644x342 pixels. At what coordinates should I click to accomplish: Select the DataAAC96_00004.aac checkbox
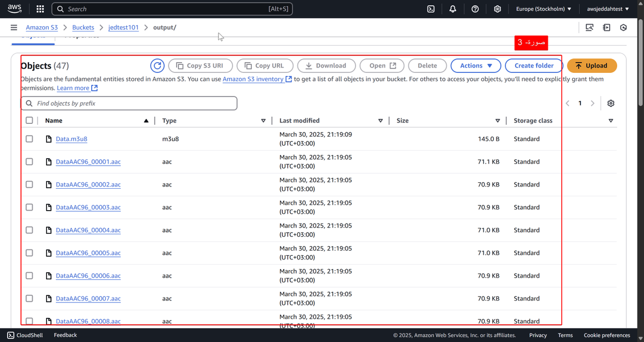(x=30, y=230)
